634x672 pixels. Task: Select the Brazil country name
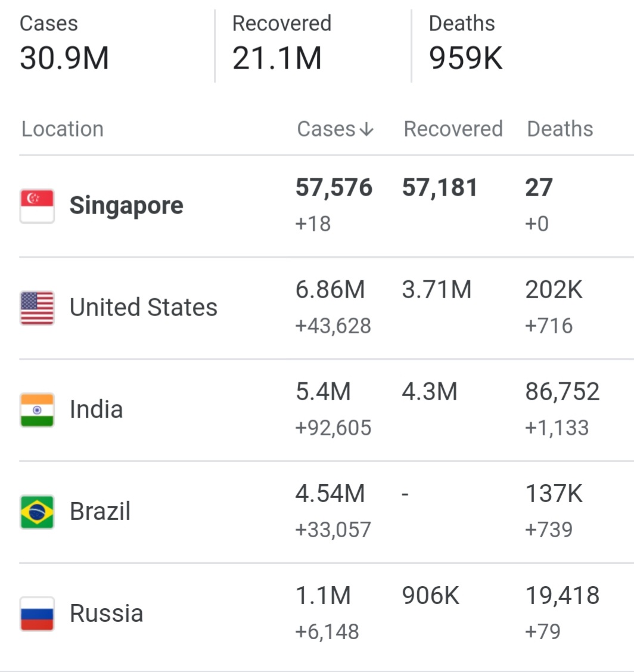tap(100, 511)
